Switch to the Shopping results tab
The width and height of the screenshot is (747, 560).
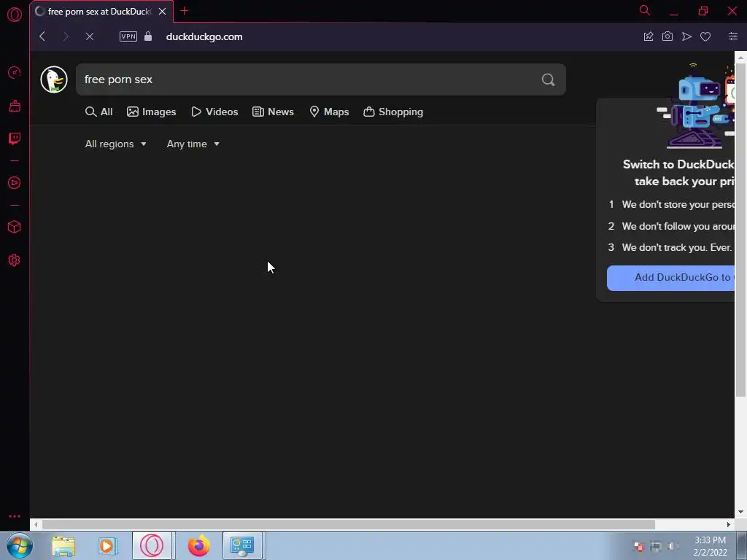coord(393,112)
